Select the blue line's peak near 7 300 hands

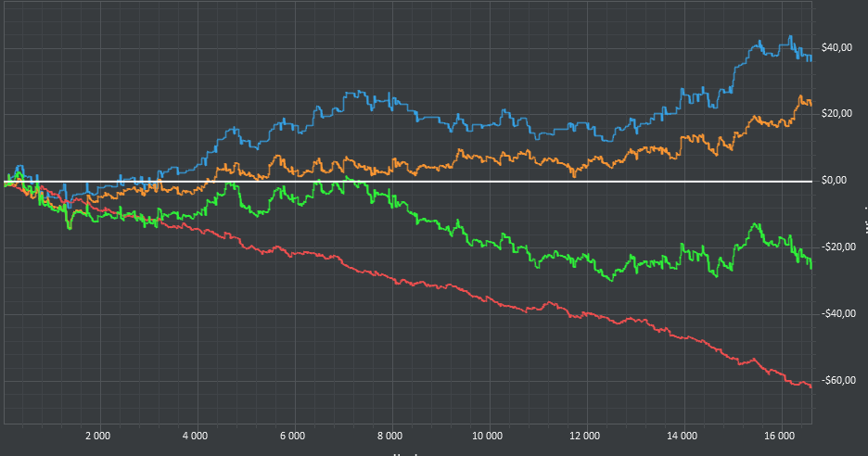coord(359,92)
